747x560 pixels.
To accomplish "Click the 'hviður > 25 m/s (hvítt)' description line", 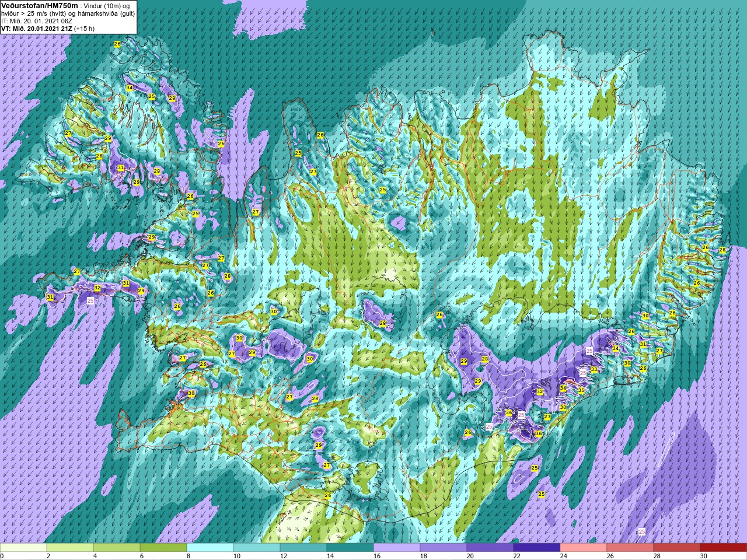I will 67,13.
